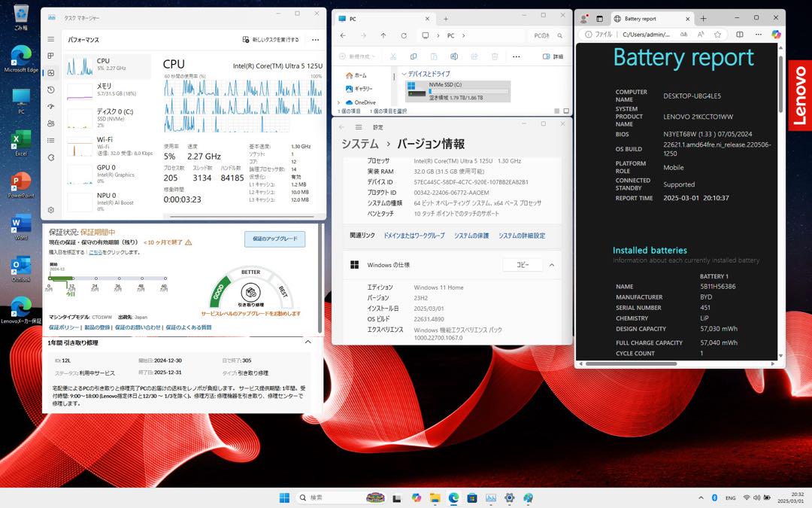This screenshot has height=508, width=812.
Task: Go up one level in File Explorer
Action: pyautogui.click(x=383, y=36)
